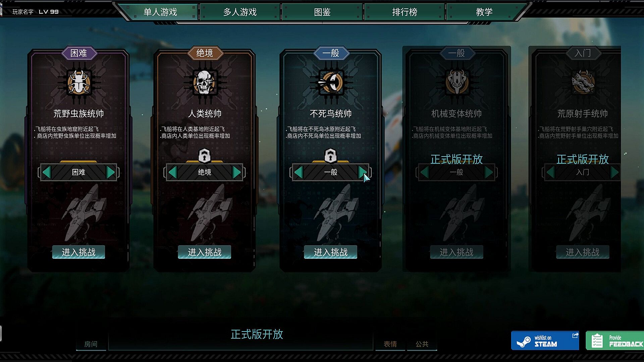Open the 排行榜 tab

tap(405, 12)
